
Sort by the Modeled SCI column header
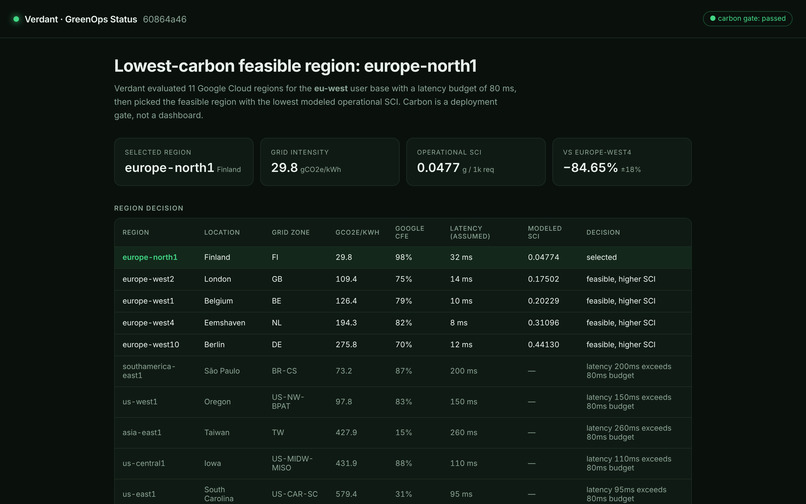[544, 232]
